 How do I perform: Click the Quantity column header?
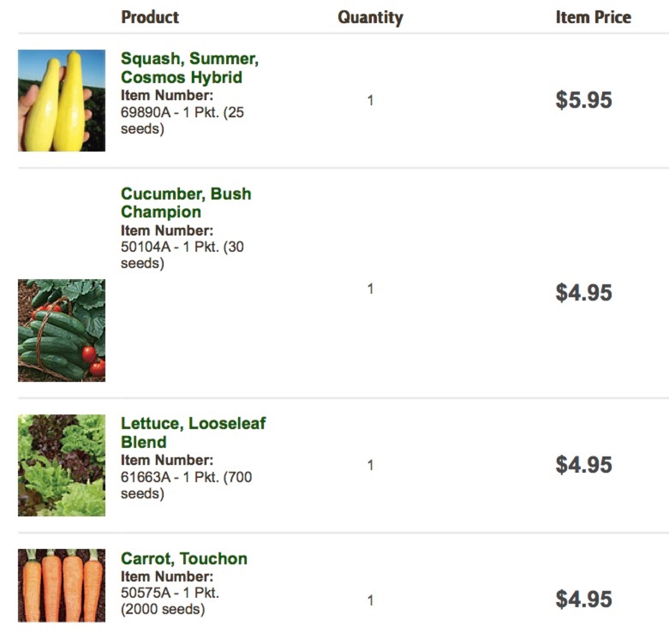tap(370, 18)
